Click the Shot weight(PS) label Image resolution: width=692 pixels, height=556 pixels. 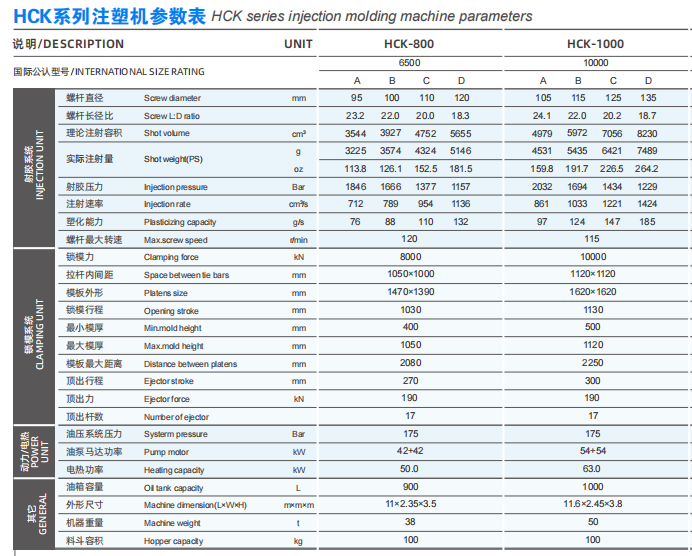coord(173,159)
